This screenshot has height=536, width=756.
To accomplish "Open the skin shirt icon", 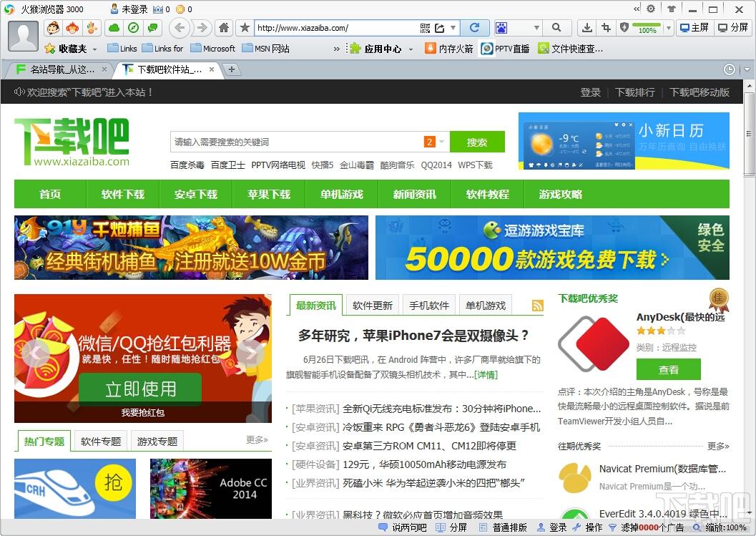I will 671,9.
